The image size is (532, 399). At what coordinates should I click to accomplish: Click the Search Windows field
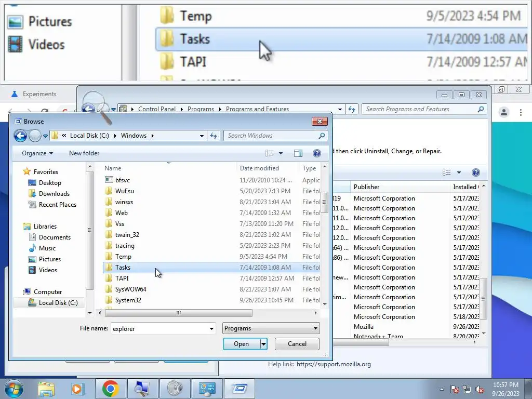275,136
